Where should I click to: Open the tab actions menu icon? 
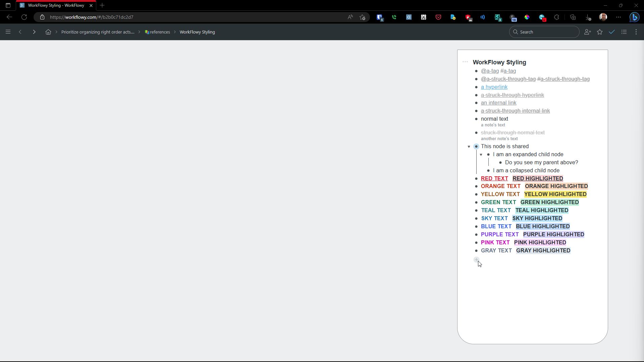[8, 5]
